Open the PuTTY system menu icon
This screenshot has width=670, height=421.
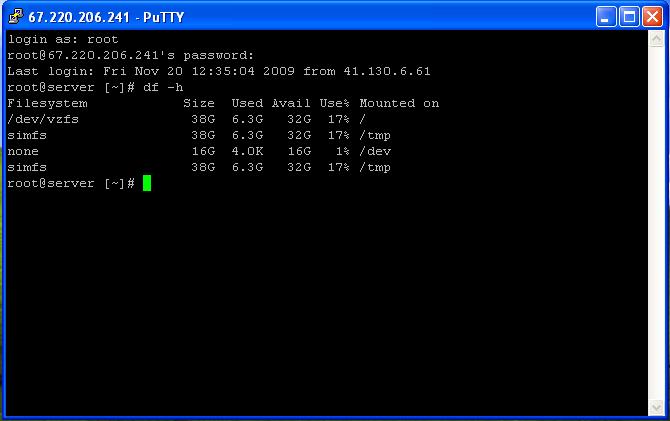[14, 16]
